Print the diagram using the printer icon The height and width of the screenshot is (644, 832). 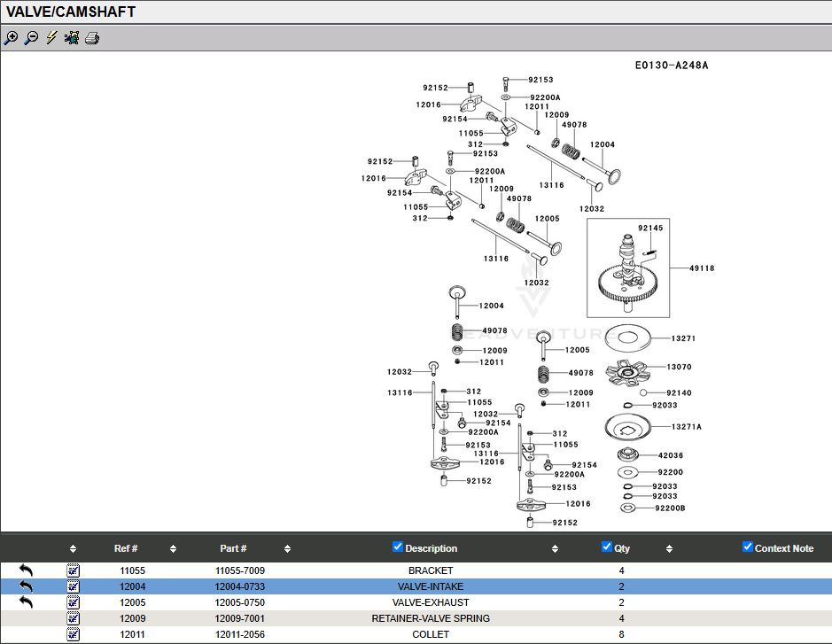[x=92, y=38]
